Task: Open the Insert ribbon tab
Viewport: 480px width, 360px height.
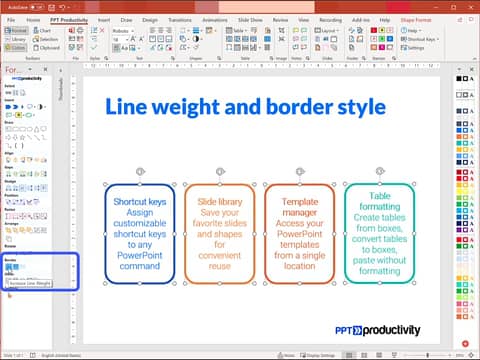Action: click(104, 20)
